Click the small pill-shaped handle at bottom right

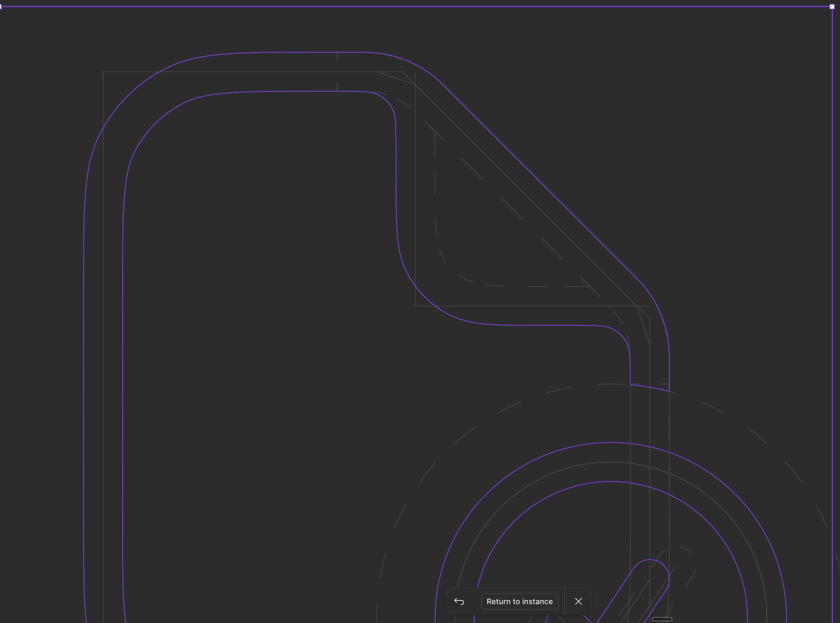(662, 619)
